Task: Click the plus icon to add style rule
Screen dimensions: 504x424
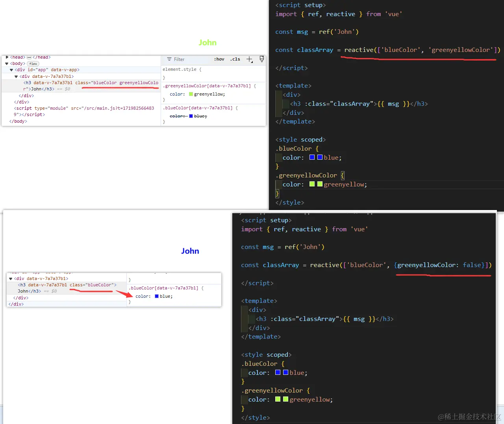Action: pos(249,59)
